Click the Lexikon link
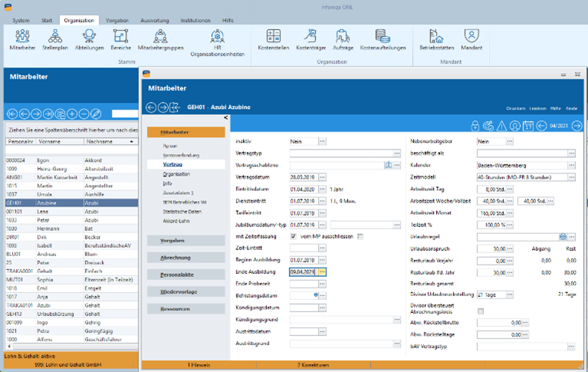 click(537, 108)
